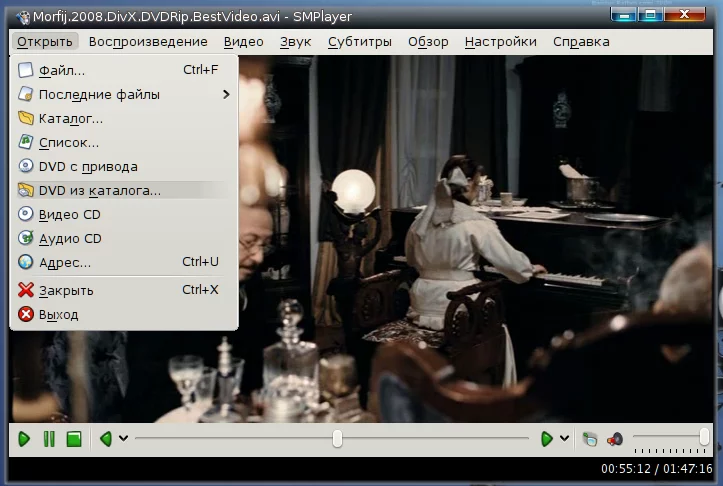The height and width of the screenshot is (486, 723).
Task: Click the file icon beside Файл...
Action: click(25, 70)
